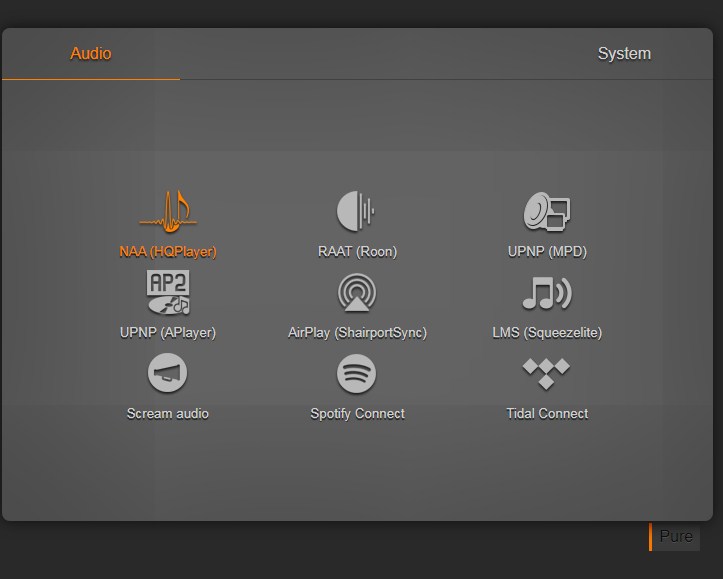Click the "LMS (Squeezelite)" text label
The width and height of the screenshot is (723, 579).
[547, 333]
